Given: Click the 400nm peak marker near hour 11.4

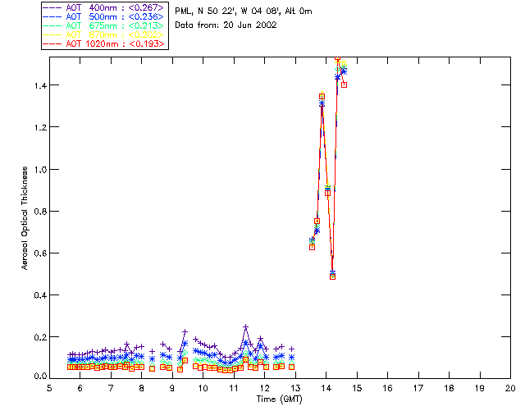Looking at the screenshot, I should tap(246, 326).
